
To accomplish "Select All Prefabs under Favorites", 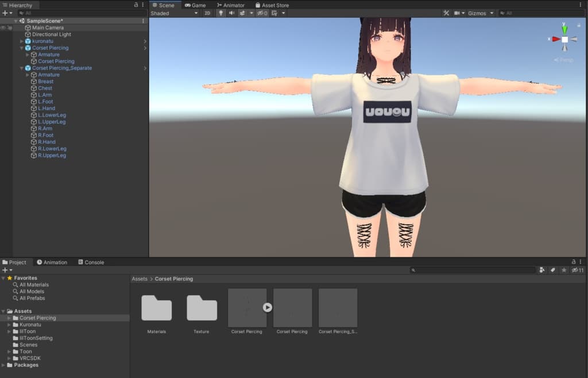I will (32, 298).
